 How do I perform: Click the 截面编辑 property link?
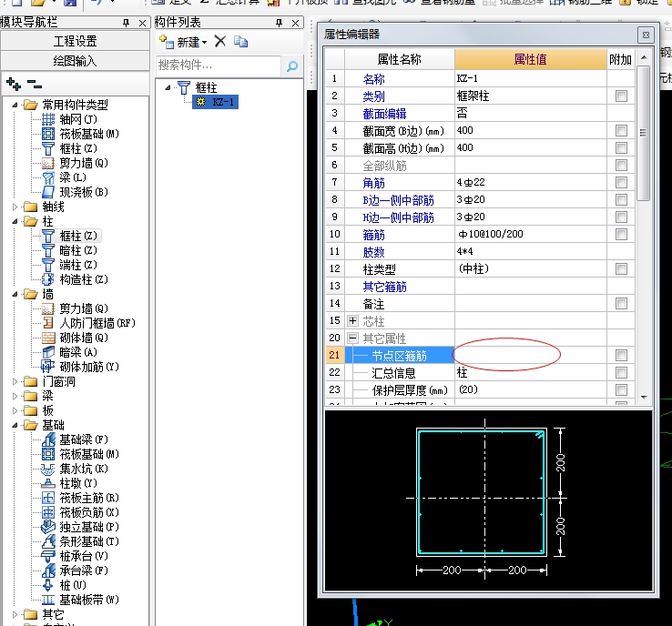pyautogui.click(x=384, y=114)
